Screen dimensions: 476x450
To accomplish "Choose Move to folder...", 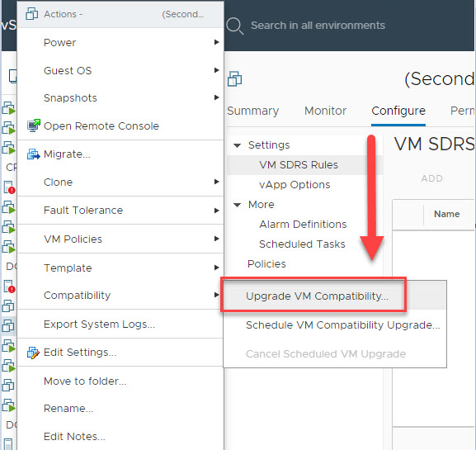I will click(x=120, y=381).
